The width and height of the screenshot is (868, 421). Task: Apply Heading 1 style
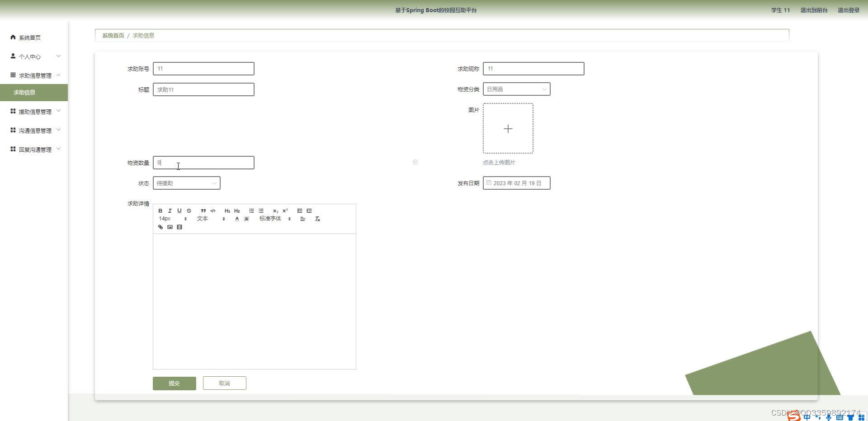227,210
